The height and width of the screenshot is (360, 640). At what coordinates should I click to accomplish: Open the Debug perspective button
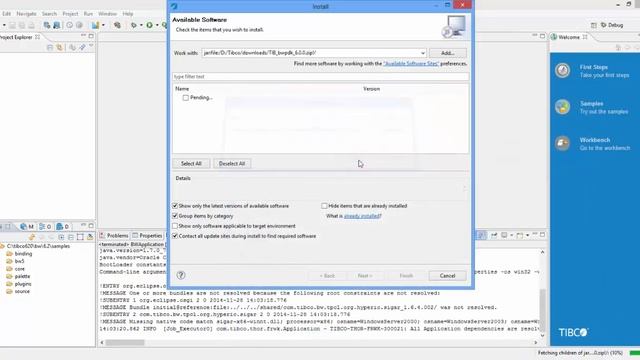[612, 25]
